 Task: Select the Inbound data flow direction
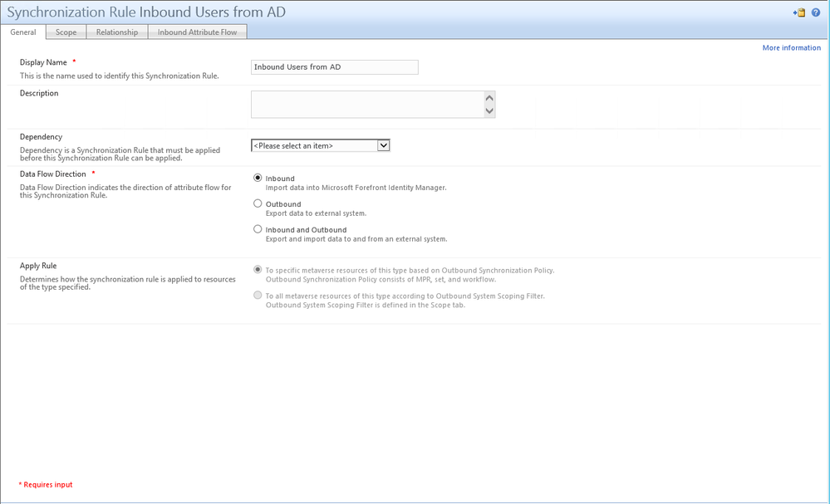258,178
